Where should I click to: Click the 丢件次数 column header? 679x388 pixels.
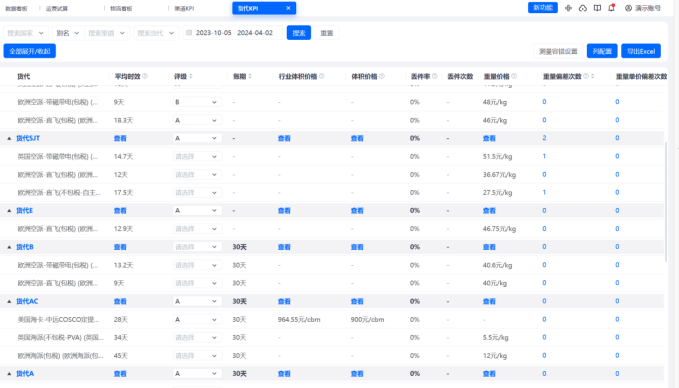460,76
